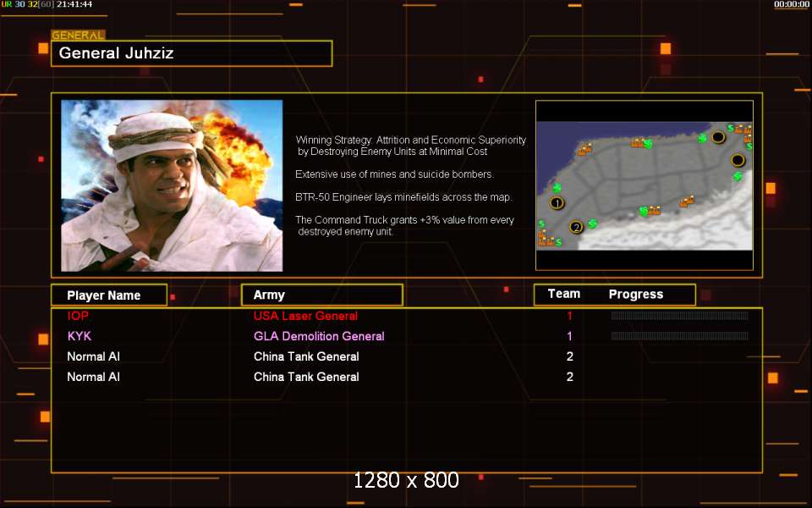The image size is (812, 508).
Task: Click the second "China Tank General" army entry
Action: coord(306,377)
